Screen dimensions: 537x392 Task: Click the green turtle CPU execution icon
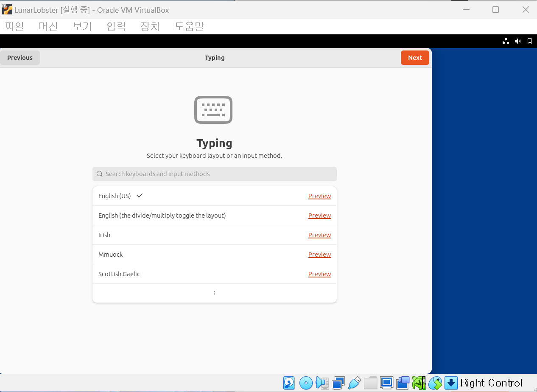[419, 383]
